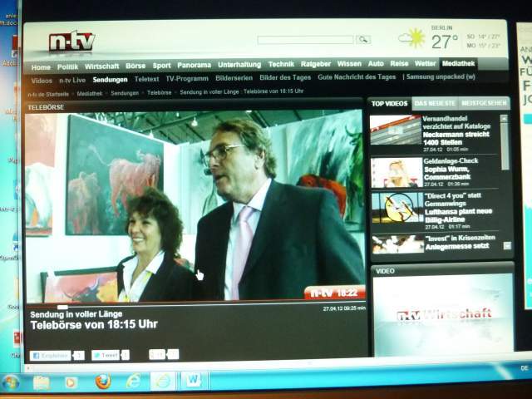Image resolution: width=532 pixels, height=399 pixels.
Task: Open Internet Explorer from the taskbar
Action: pyautogui.click(x=133, y=382)
